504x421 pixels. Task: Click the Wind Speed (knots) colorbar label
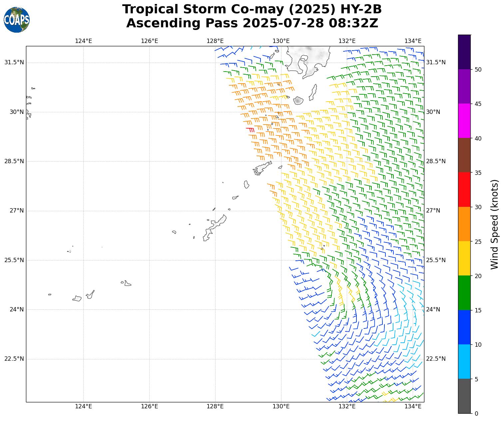point(495,224)
